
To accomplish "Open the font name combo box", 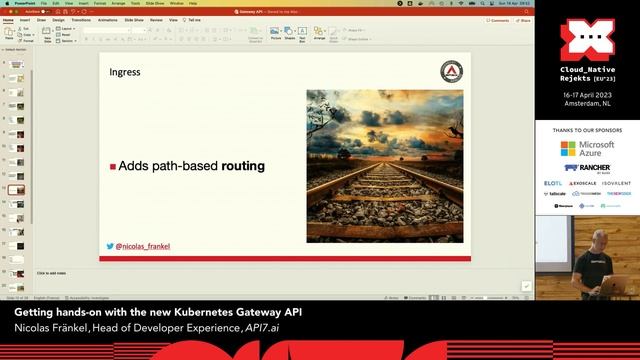I will [x=107, y=30].
